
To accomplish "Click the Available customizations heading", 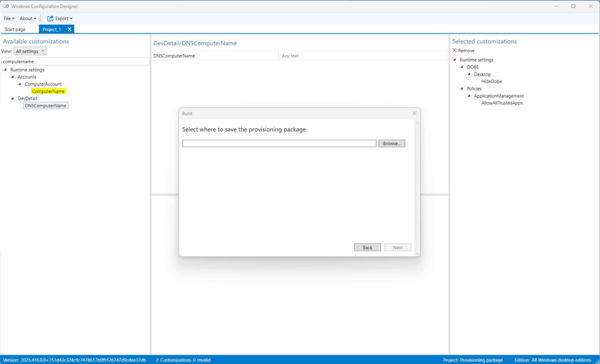I will click(36, 41).
